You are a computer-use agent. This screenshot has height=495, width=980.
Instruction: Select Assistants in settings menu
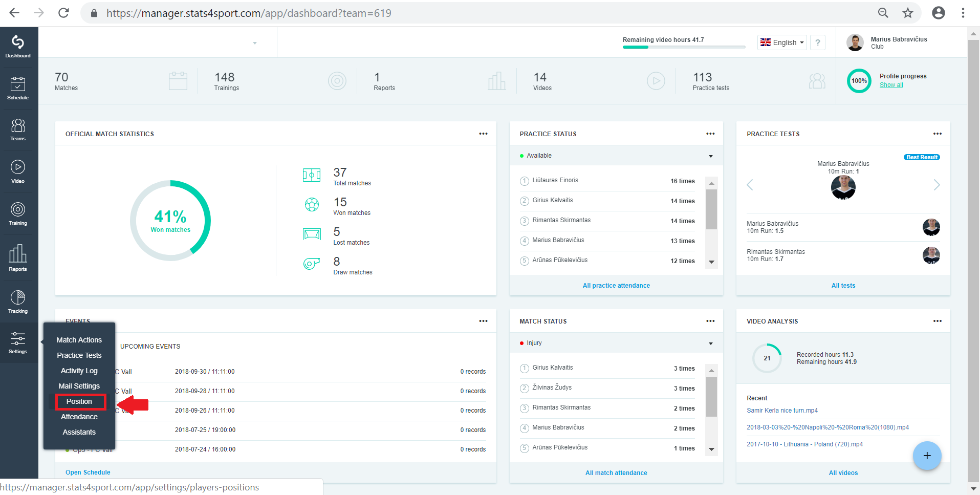coord(79,432)
